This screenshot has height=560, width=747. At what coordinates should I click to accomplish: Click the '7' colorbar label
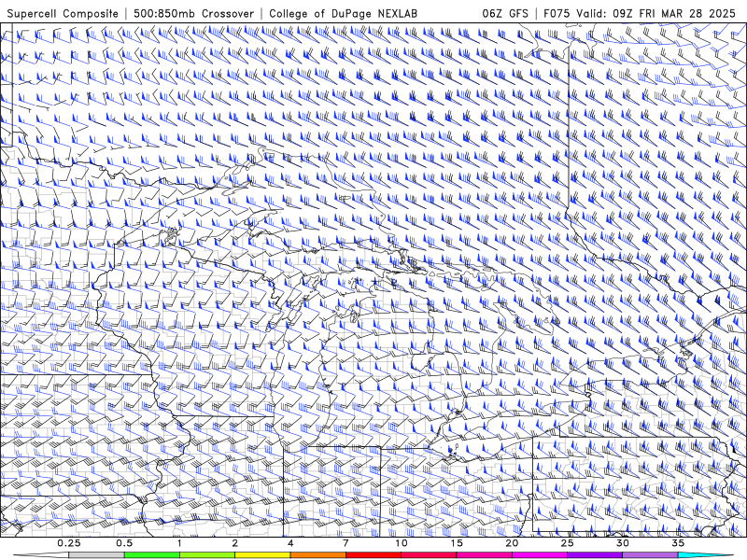345,543
